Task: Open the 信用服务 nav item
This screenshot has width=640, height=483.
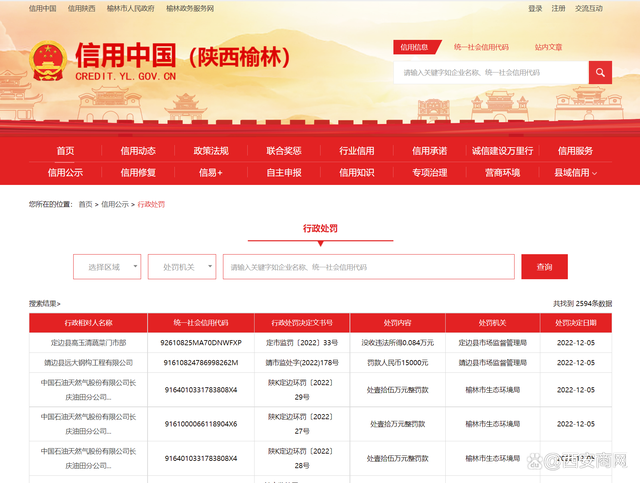Action: point(575,151)
